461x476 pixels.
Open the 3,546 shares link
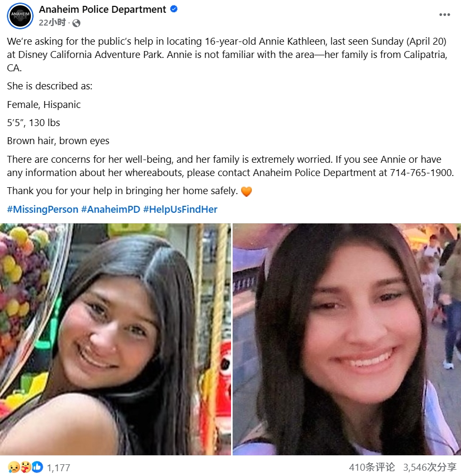(430, 467)
